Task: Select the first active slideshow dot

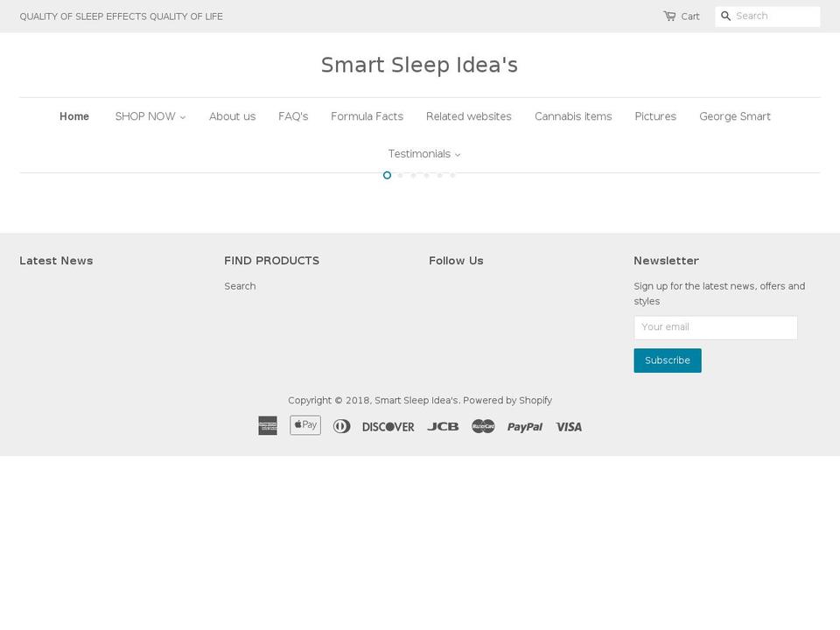Action: [x=388, y=175]
